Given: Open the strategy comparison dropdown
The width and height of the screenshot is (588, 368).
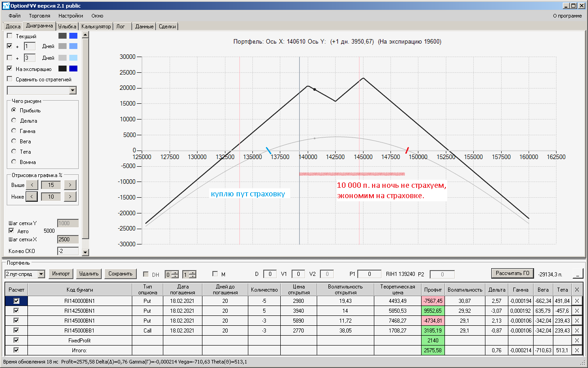Looking at the screenshot, I should (x=73, y=91).
